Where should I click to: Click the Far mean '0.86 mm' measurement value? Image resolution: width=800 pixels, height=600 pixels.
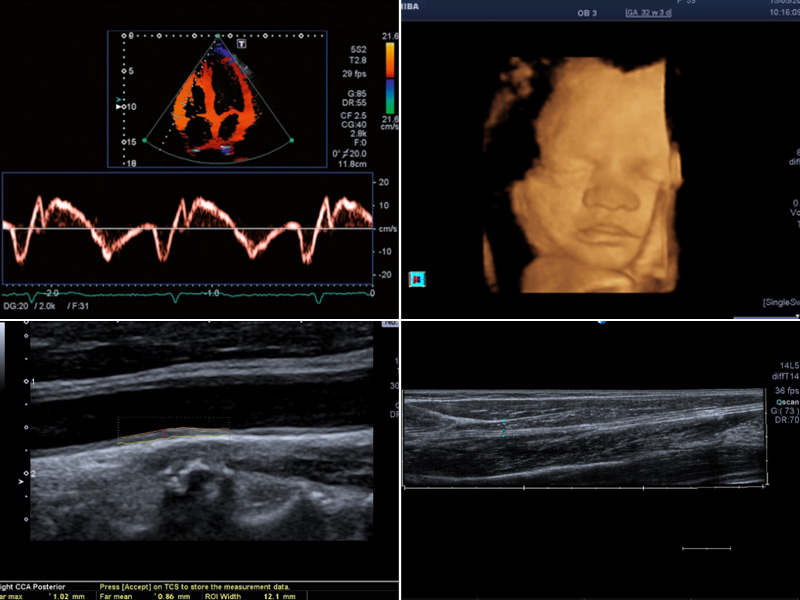click(173, 596)
